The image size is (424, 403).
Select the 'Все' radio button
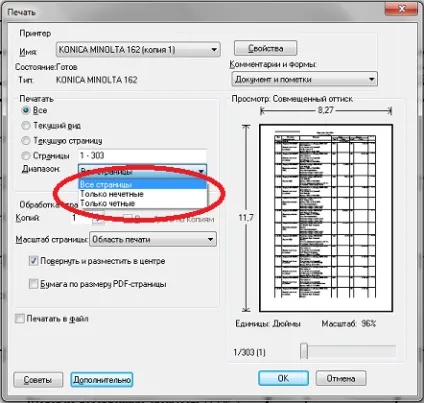tap(26, 110)
